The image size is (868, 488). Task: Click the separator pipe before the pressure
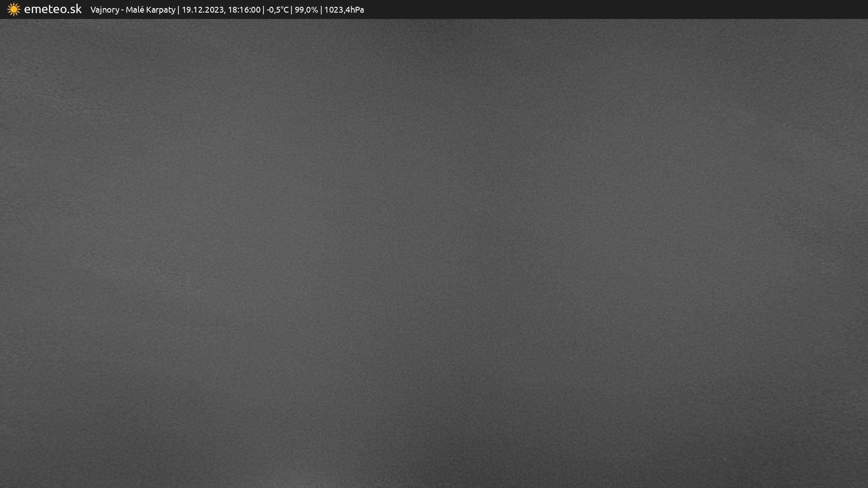tap(321, 9)
